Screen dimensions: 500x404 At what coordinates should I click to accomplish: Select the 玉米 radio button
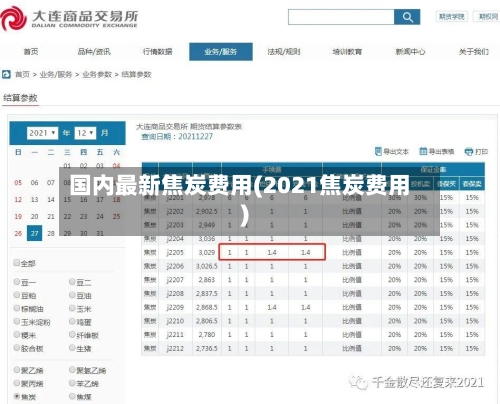72,308
